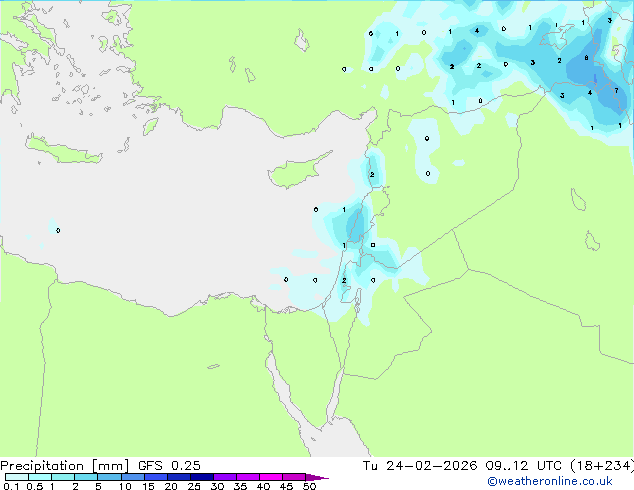Select the 15–20 mm legend swatch
634x490 pixels.
tap(156, 477)
